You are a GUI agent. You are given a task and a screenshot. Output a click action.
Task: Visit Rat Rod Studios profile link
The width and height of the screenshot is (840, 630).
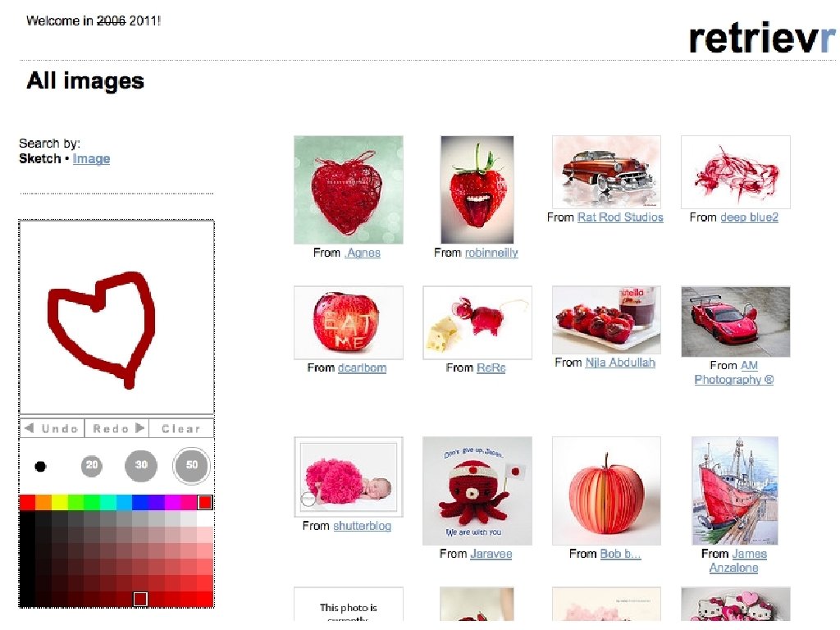620,217
